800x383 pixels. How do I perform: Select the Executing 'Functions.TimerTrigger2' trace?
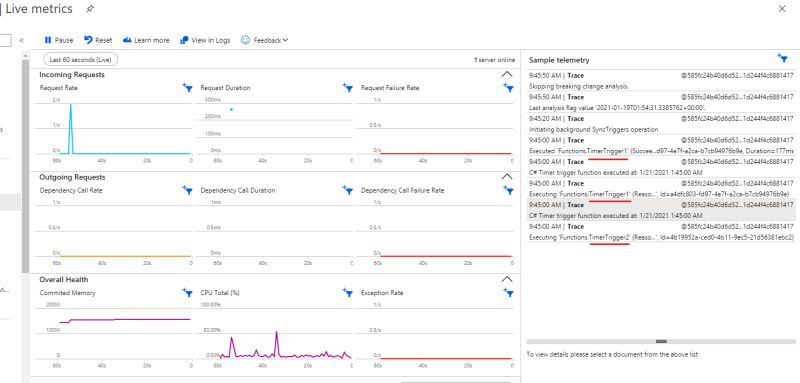point(661,232)
